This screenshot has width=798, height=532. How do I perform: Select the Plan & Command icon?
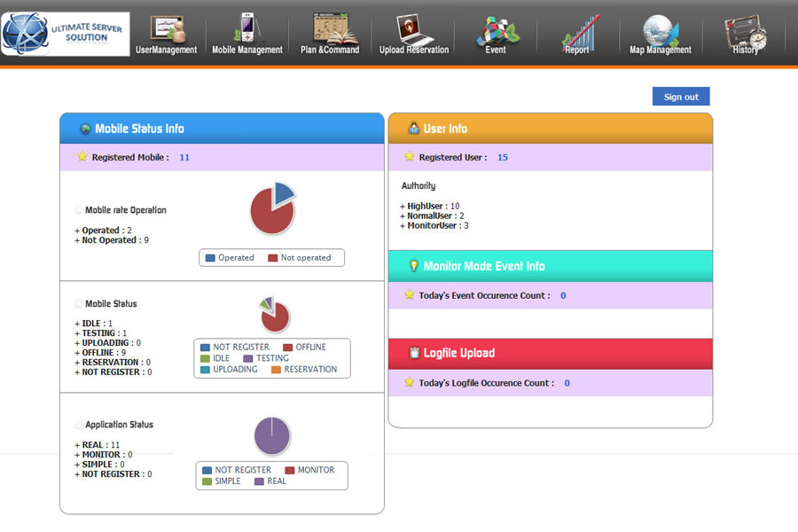click(x=330, y=28)
